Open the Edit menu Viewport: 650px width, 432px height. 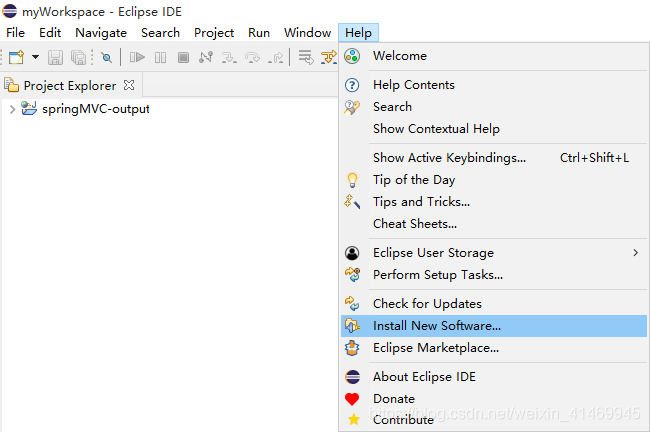click(x=50, y=33)
